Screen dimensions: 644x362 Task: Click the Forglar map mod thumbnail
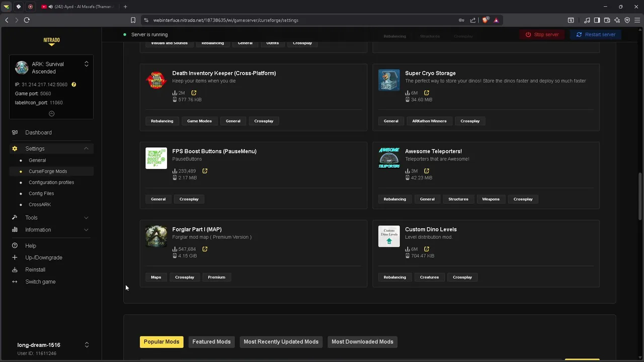pos(156,236)
